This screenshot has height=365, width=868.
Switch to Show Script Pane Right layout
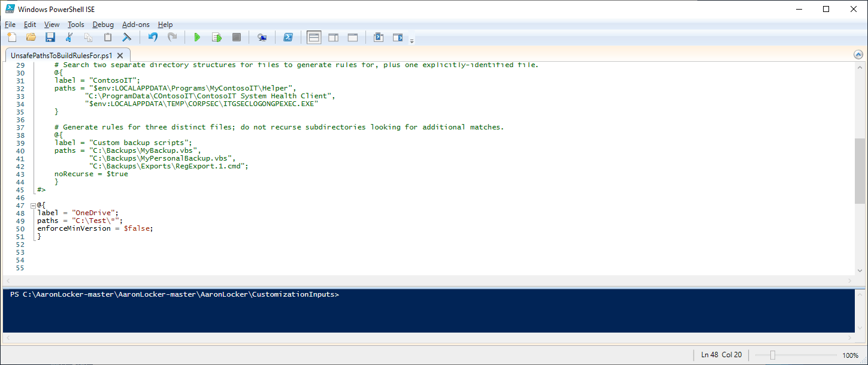point(334,38)
